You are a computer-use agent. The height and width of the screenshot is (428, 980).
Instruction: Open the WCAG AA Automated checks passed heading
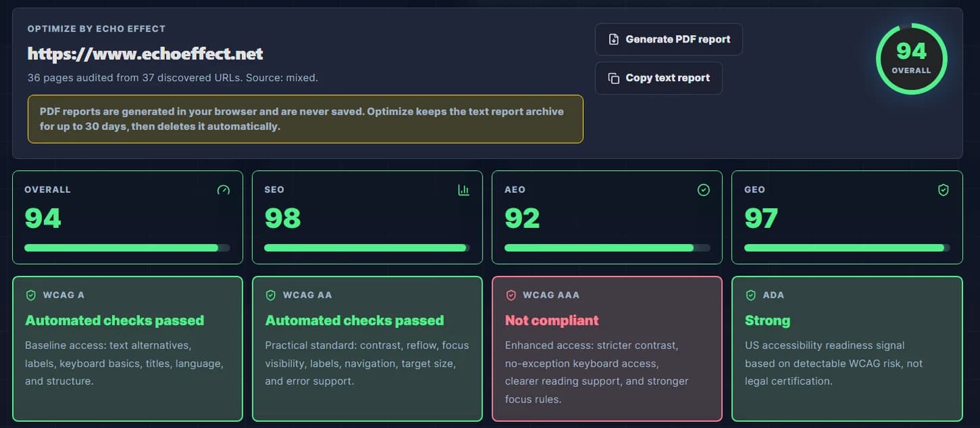click(355, 320)
